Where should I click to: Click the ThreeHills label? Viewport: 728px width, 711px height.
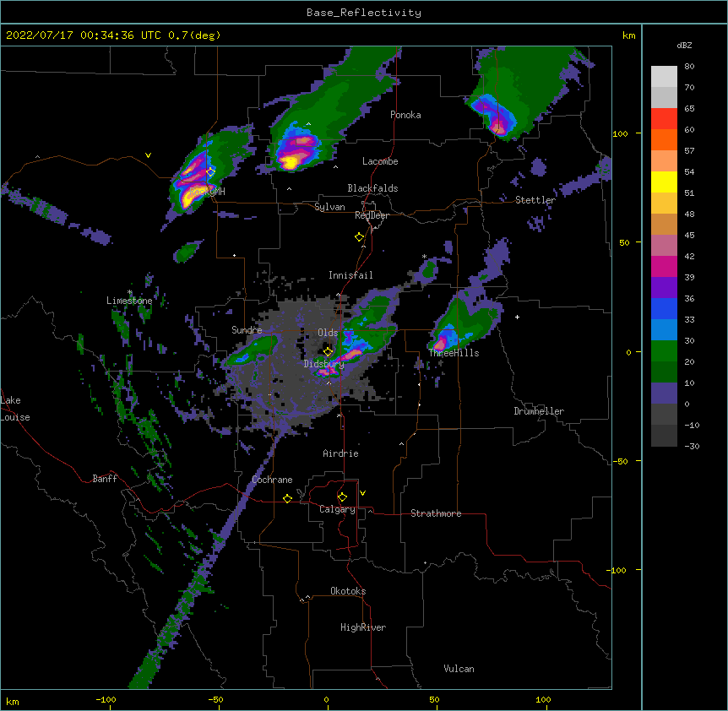(454, 353)
